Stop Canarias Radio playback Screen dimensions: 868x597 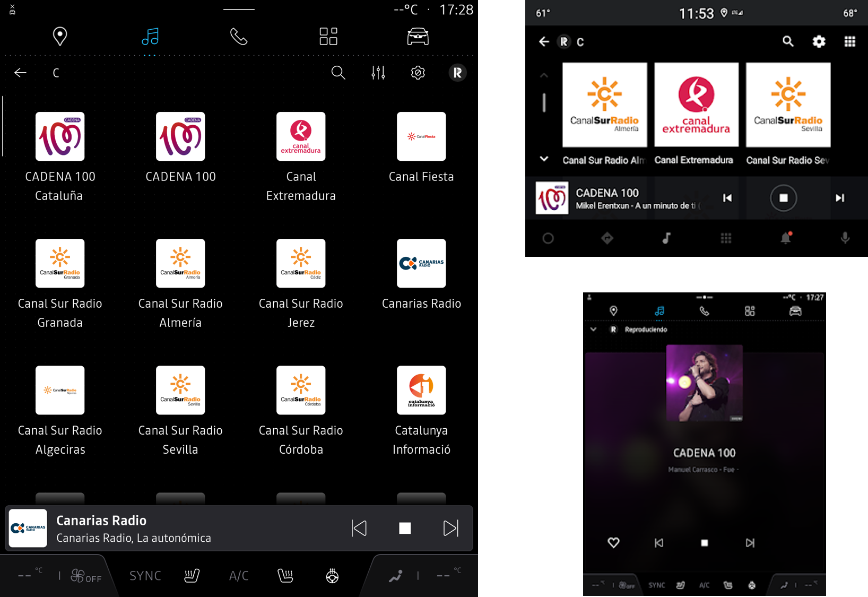tap(405, 528)
